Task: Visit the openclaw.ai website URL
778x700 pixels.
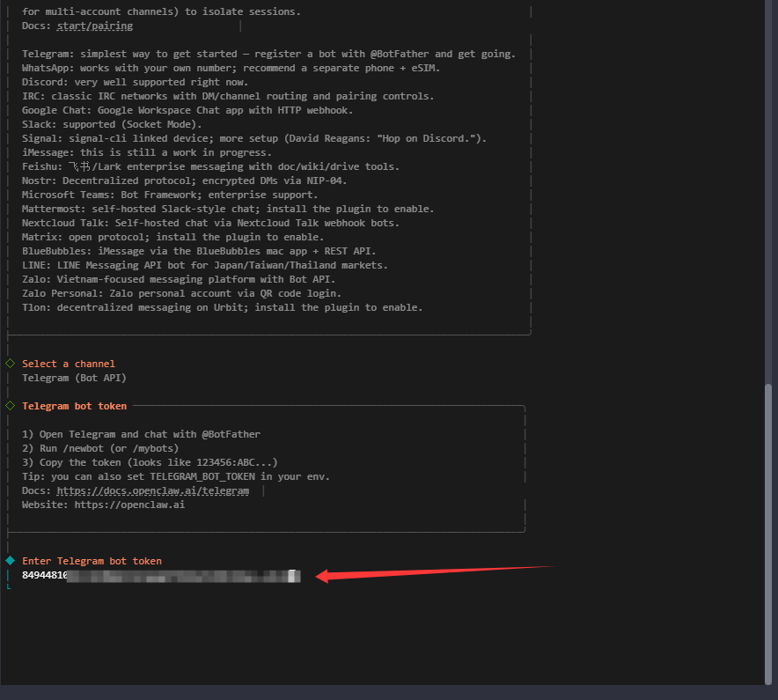Action: pos(129,505)
